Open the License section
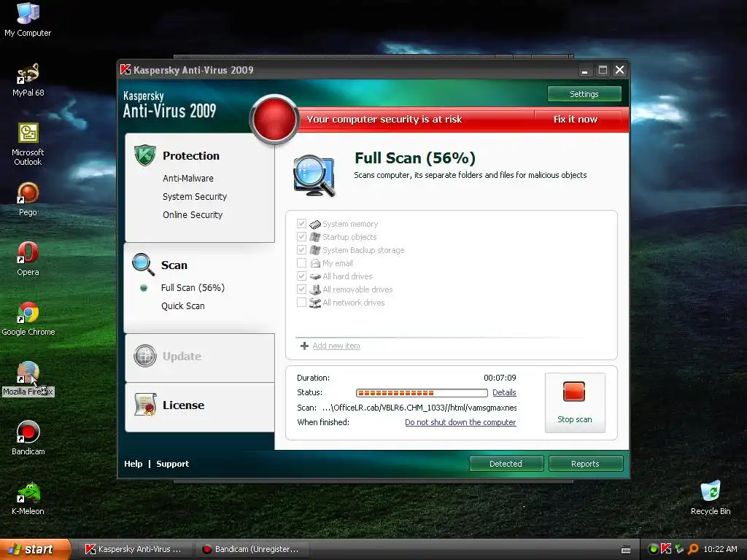747x560 pixels. [x=183, y=405]
